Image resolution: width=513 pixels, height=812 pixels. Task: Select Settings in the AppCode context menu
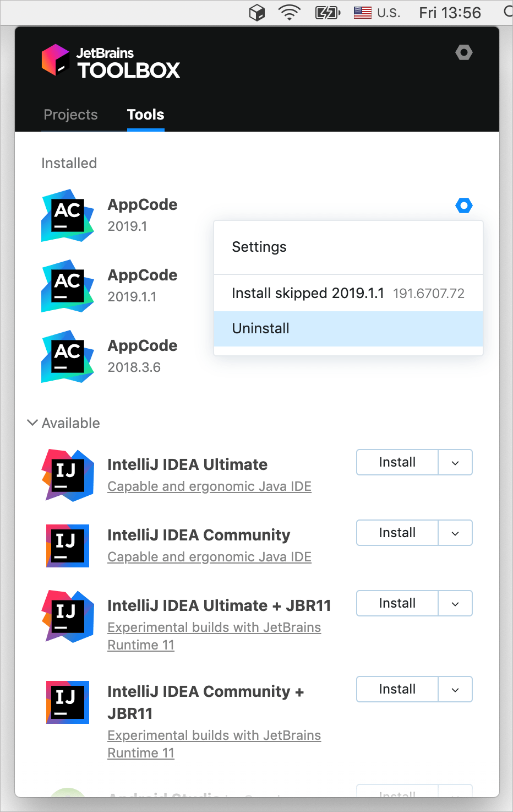[259, 247]
